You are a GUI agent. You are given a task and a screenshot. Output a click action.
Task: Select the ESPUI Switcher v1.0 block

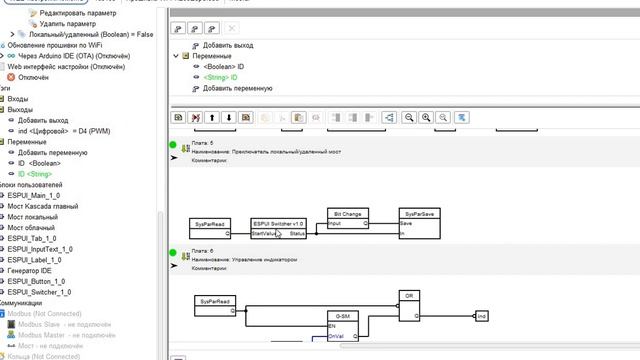point(278,229)
